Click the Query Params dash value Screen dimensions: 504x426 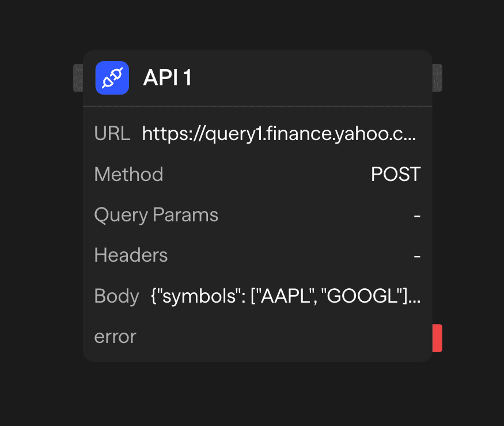pyautogui.click(x=417, y=214)
